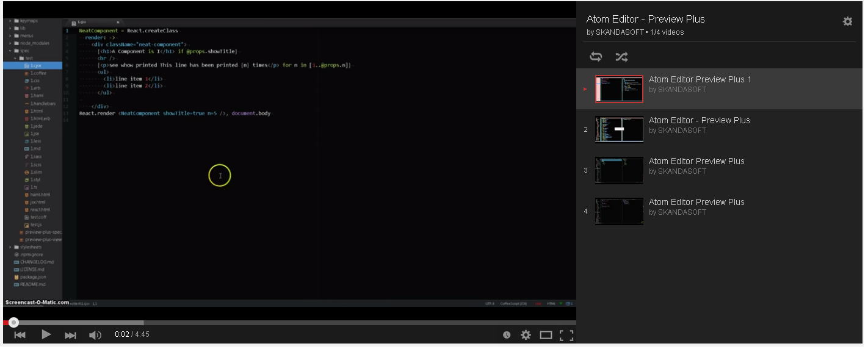The image size is (868, 349).
Task: Toggle playlist repeat (loop)
Action: point(596,57)
